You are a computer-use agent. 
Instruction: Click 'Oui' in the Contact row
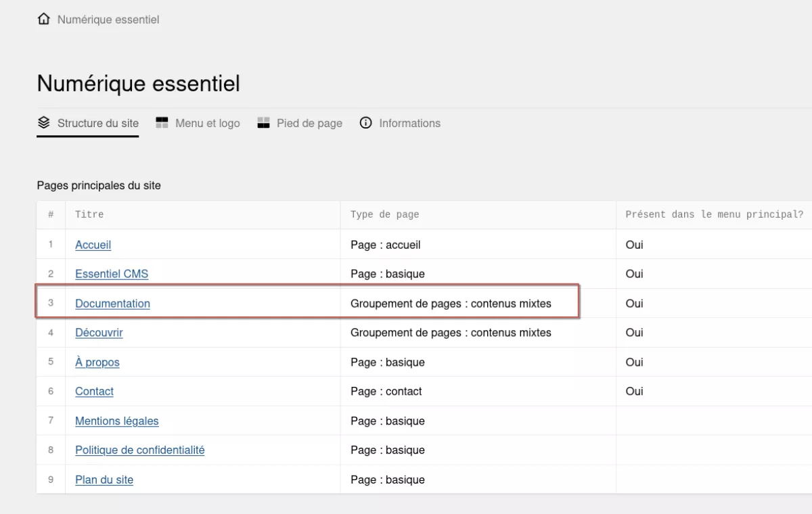[635, 392]
